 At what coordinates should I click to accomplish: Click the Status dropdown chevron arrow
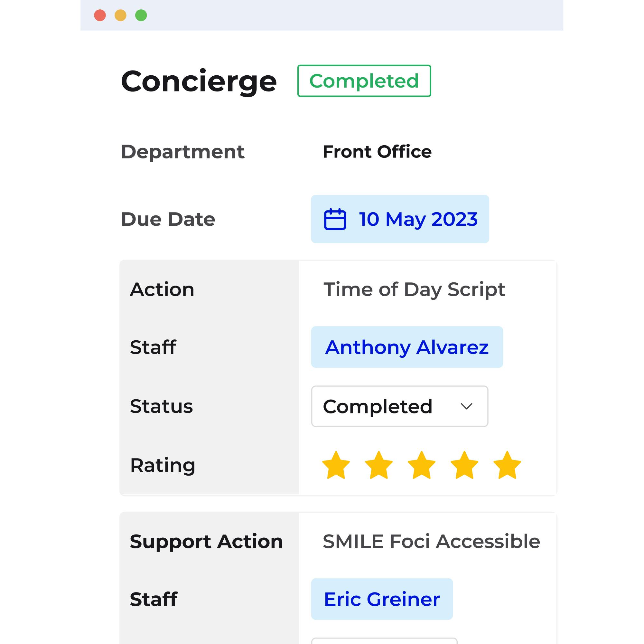tap(466, 406)
